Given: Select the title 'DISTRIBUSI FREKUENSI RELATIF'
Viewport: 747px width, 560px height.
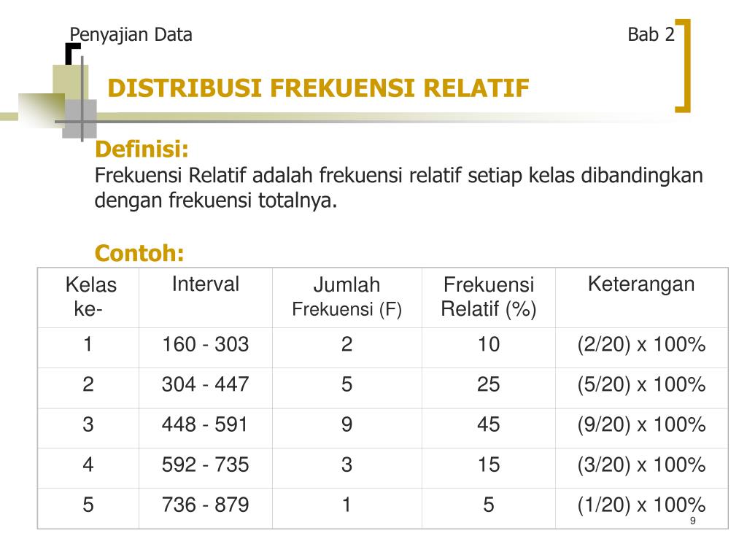Looking at the screenshot, I should tap(318, 88).
